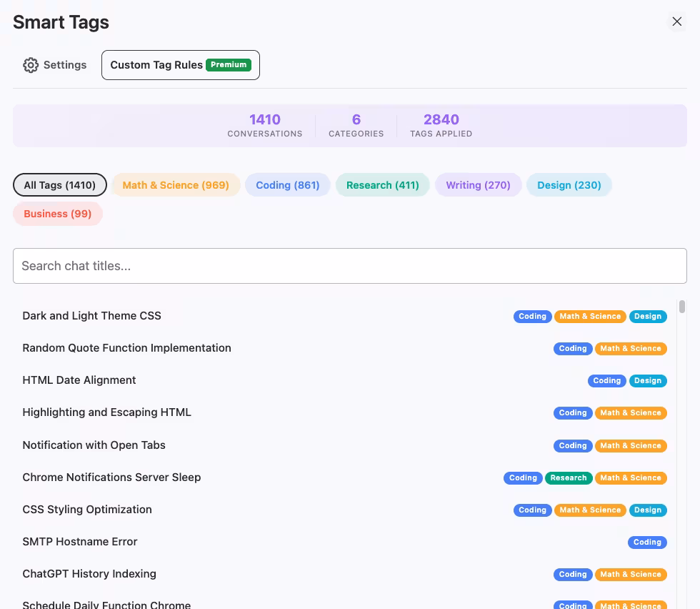Click Coding tag on Random Quote Function row

573,349
